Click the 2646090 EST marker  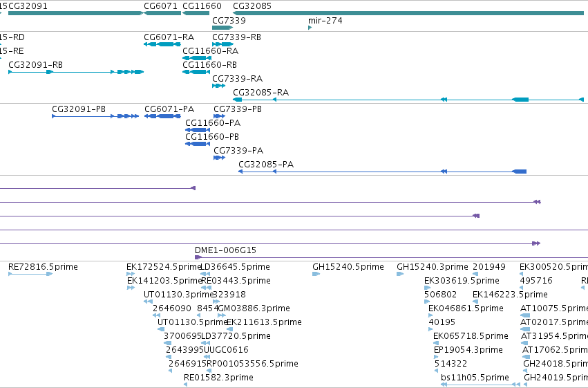point(157,315)
